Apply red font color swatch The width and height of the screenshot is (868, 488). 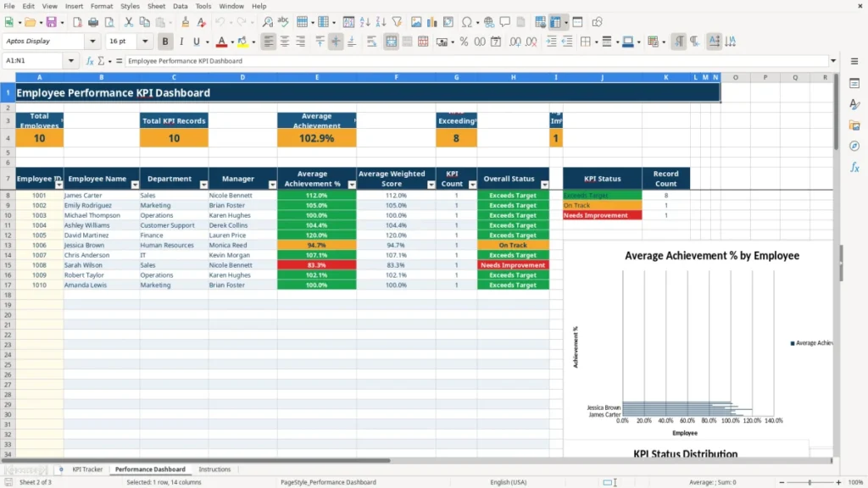(221, 42)
